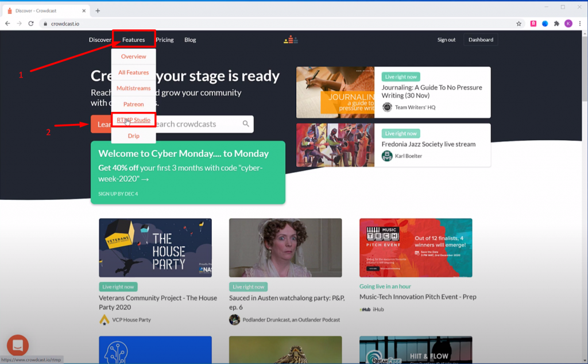
Task: Click the orange Learn more button
Action: pyautogui.click(x=101, y=124)
